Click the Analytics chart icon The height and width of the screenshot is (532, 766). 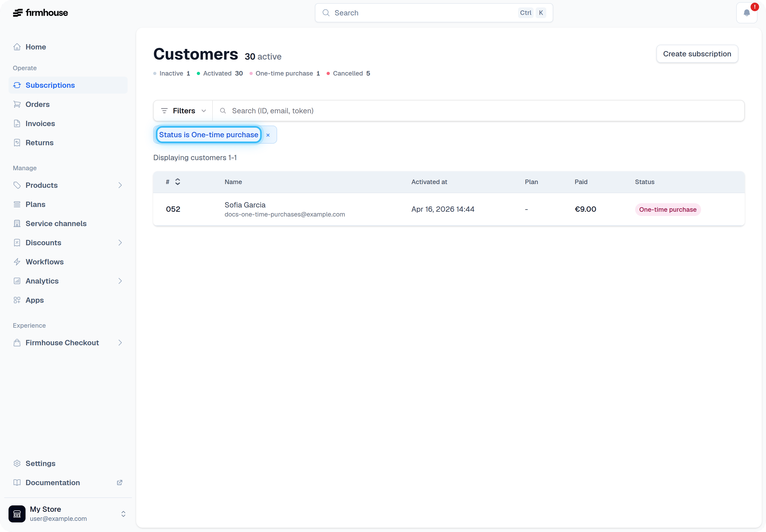17,281
